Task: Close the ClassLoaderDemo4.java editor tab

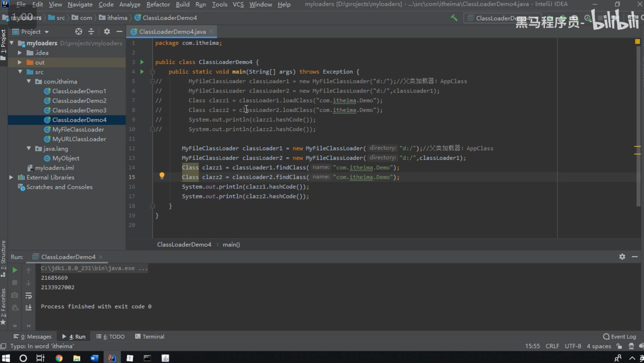Action: [x=211, y=32]
